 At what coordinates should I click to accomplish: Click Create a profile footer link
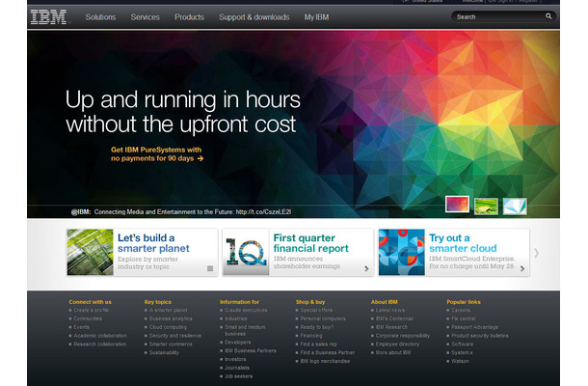[x=92, y=310]
